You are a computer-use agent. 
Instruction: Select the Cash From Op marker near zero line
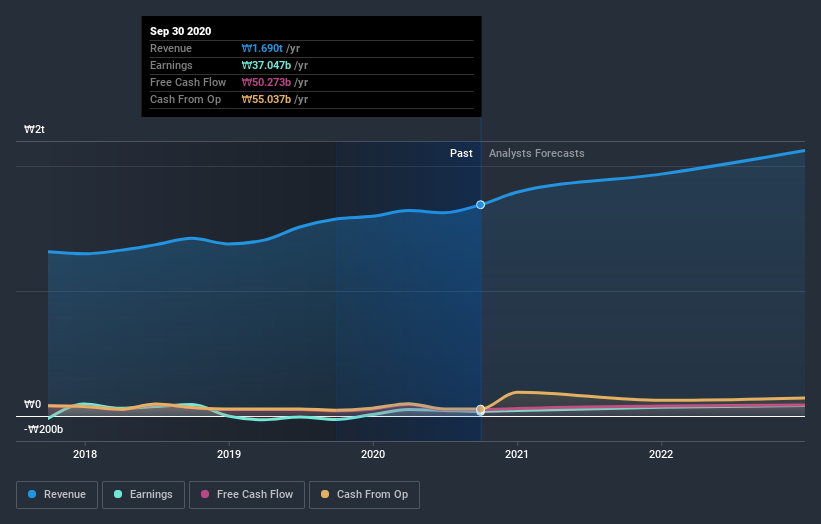point(480,409)
